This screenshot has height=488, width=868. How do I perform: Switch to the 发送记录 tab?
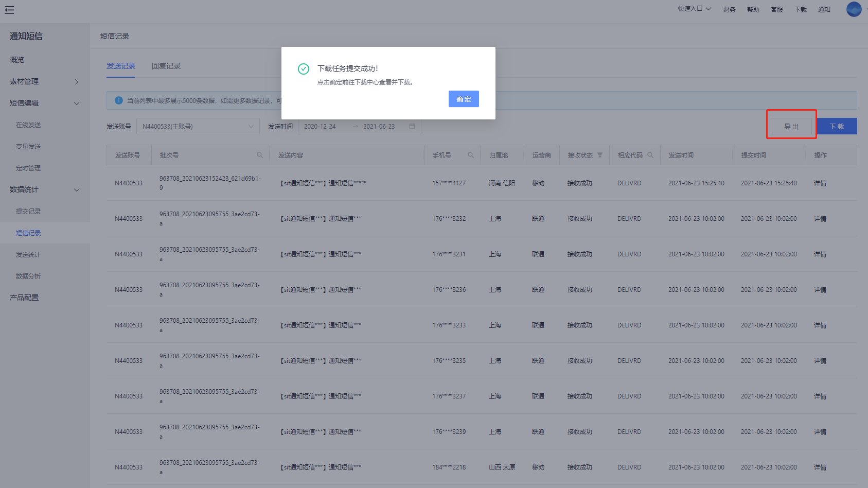(121, 66)
